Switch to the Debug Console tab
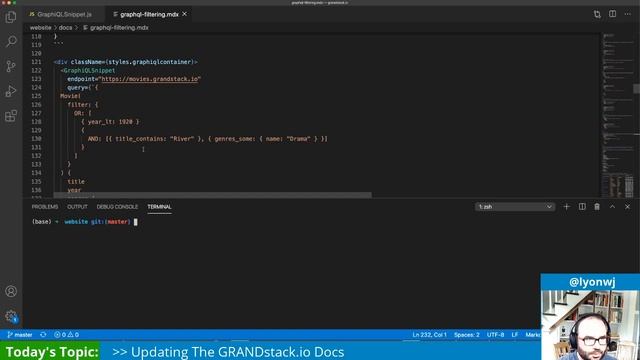Viewport: 640px width, 360px height. [117, 207]
